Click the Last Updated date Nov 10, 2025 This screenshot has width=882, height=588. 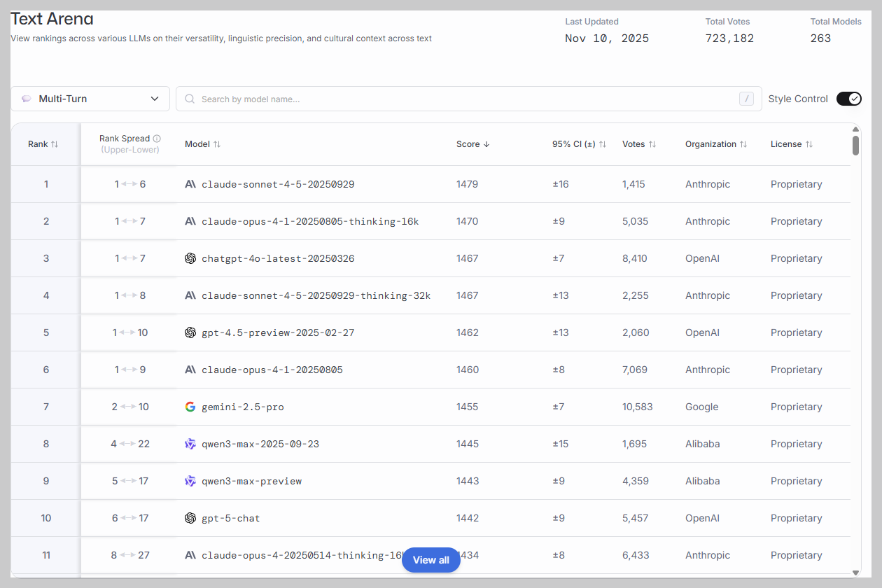tap(607, 38)
